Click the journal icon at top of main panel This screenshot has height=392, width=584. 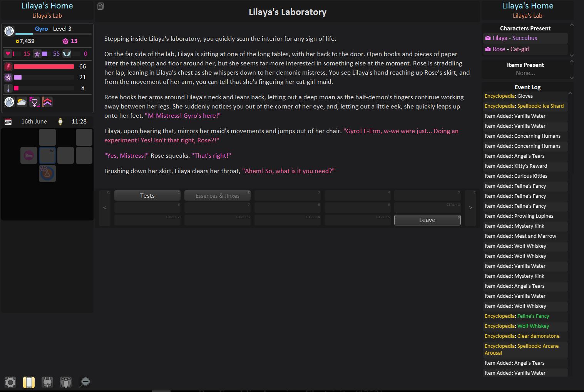(x=100, y=6)
